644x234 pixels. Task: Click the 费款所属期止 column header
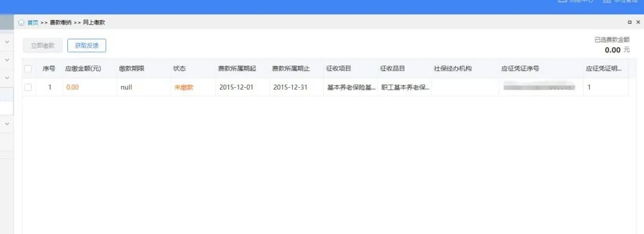[x=291, y=69]
